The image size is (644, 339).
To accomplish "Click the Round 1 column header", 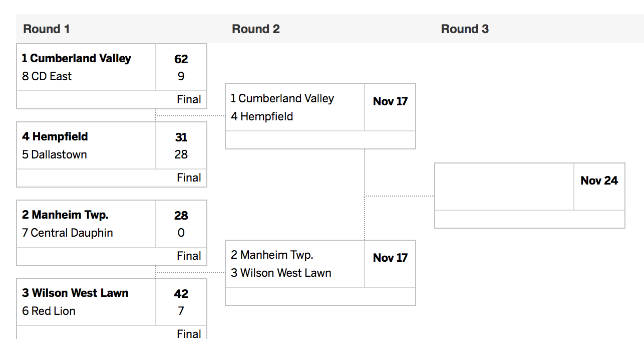I will tap(47, 29).
